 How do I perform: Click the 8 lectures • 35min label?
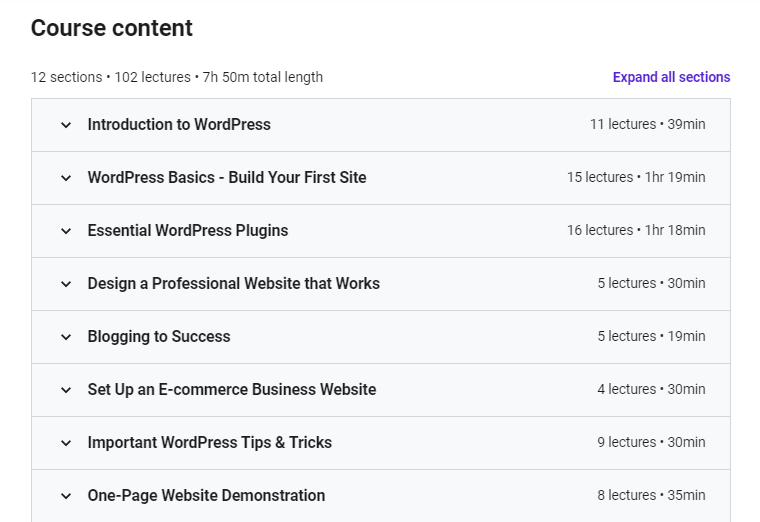pos(651,495)
